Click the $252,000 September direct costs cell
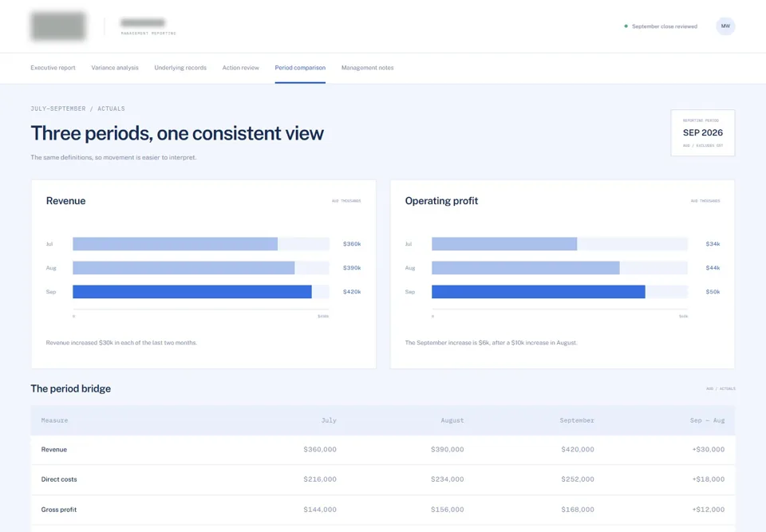Image resolution: width=766 pixels, height=532 pixels. 578,479
